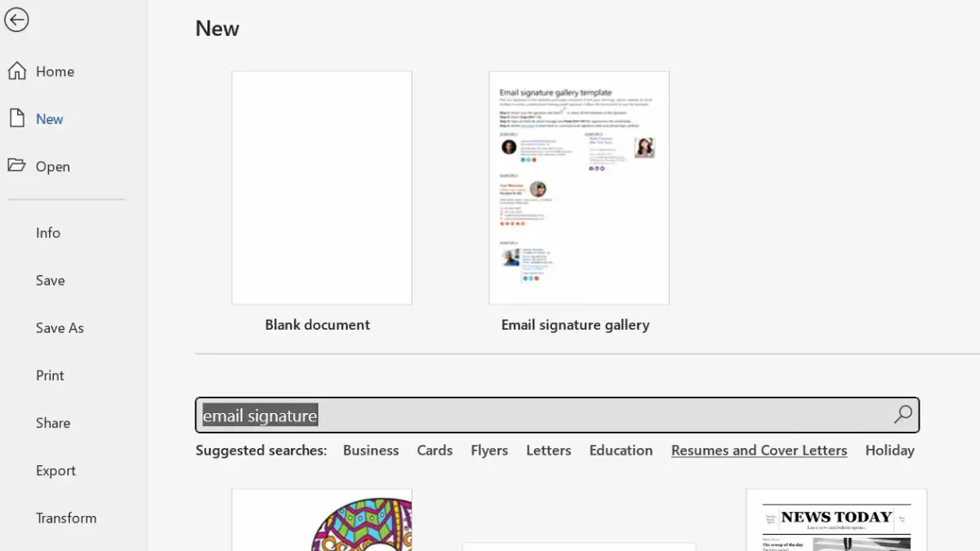Select the Flyers suggested search

489,450
